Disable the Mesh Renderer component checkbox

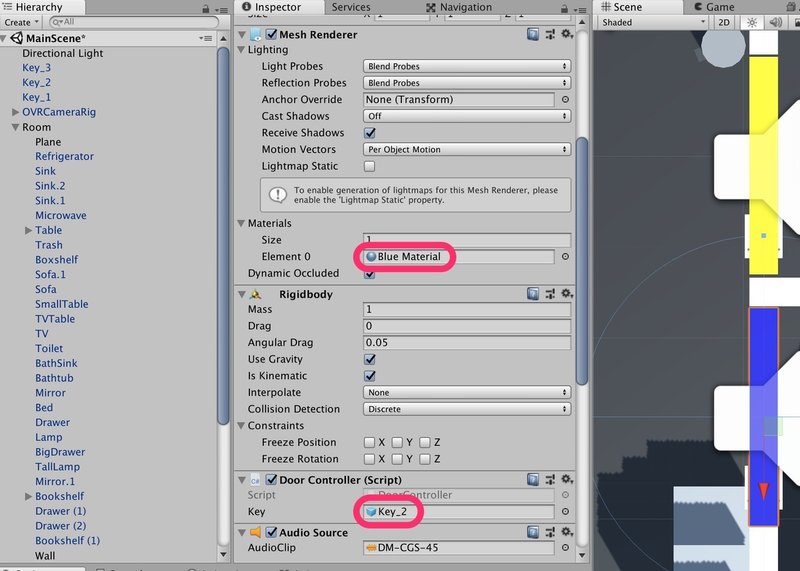(x=271, y=34)
